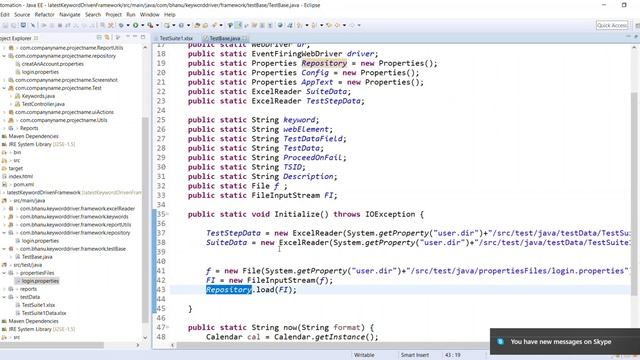
Task: Select creatAnAccount.properties in Project Explorer
Action: coord(53,64)
